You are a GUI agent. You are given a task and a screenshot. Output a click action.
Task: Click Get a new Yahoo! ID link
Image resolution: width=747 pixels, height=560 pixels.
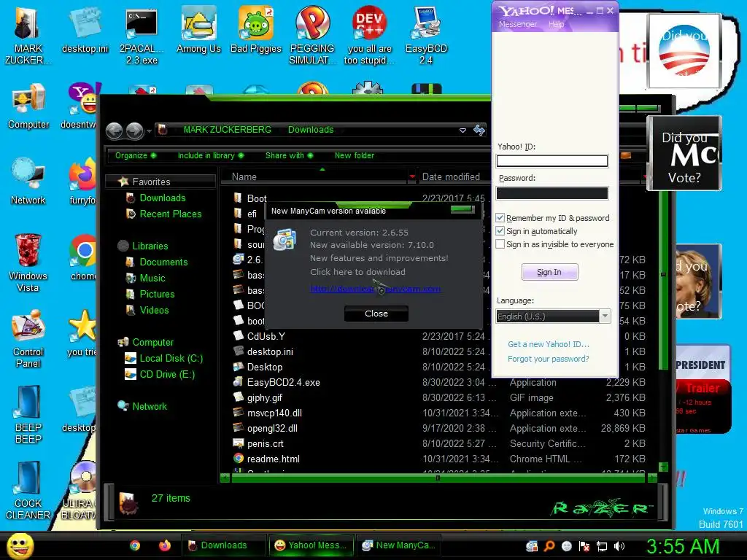coord(549,344)
